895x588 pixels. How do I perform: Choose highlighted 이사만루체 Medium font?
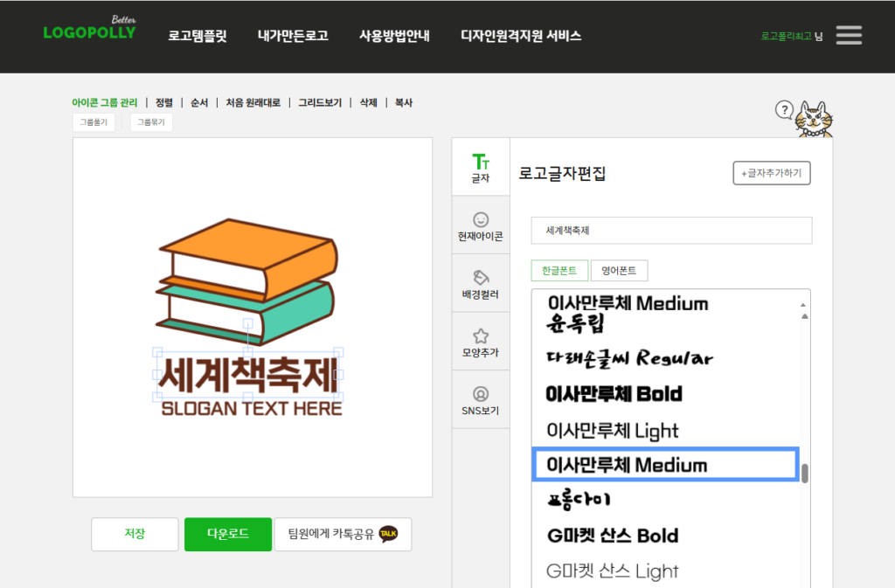click(x=665, y=465)
